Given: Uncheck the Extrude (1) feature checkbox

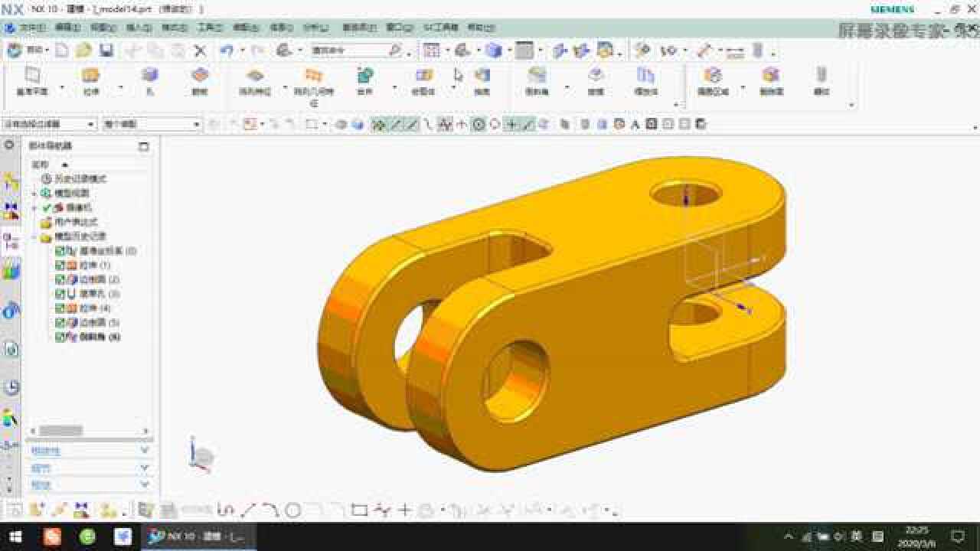Looking at the screenshot, I should 60,265.
